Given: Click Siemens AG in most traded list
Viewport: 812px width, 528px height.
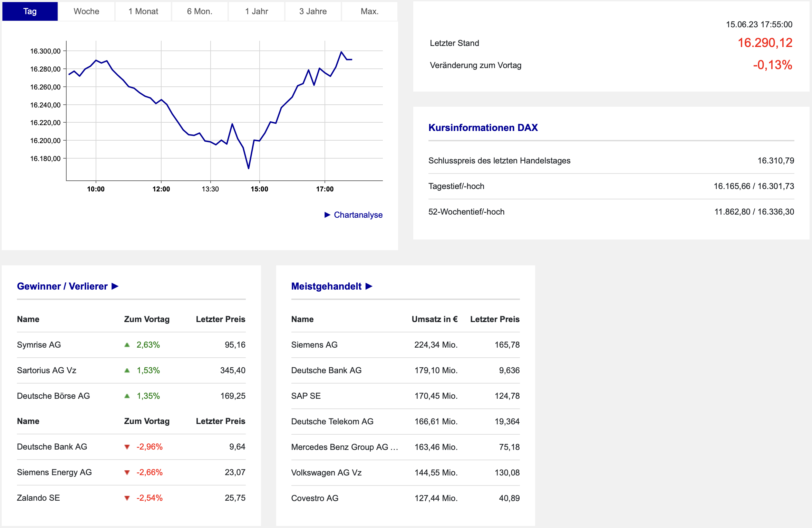Looking at the screenshot, I should click(x=314, y=345).
